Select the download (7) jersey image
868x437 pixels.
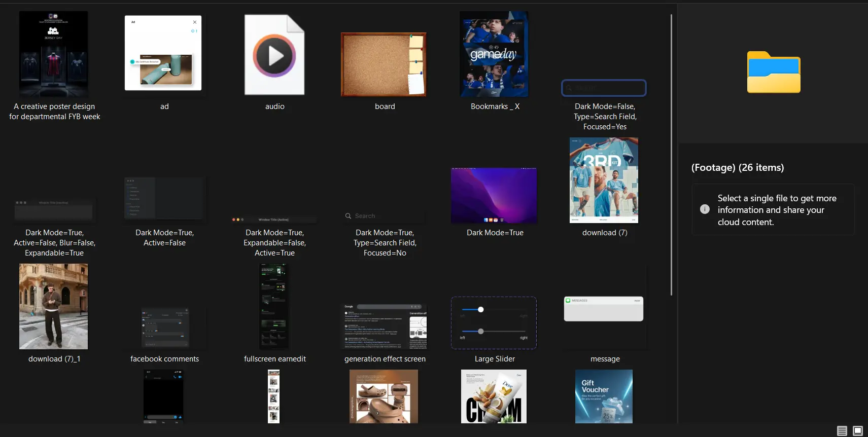[x=604, y=180]
